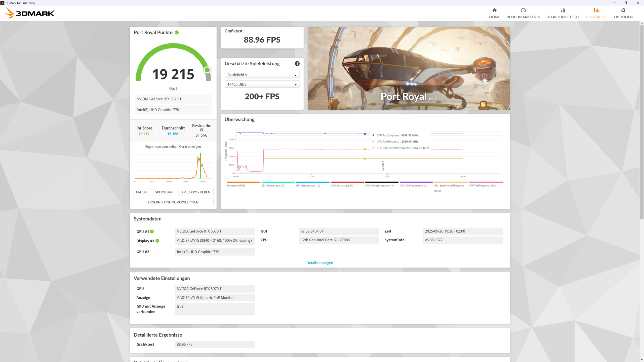Screen dimensions: 644x362
Task: Click green checkmark next to Port Royal Punkte
Action: point(177,32)
